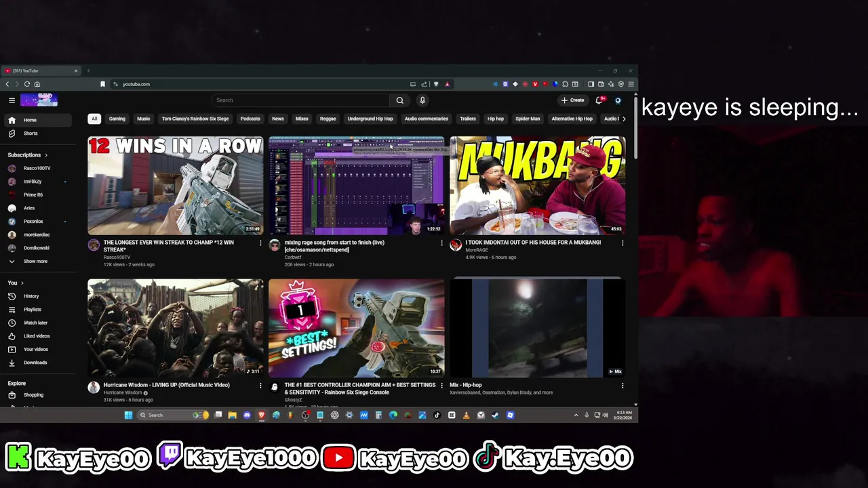
Task: Open Steam from the taskbar
Action: click(495, 415)
